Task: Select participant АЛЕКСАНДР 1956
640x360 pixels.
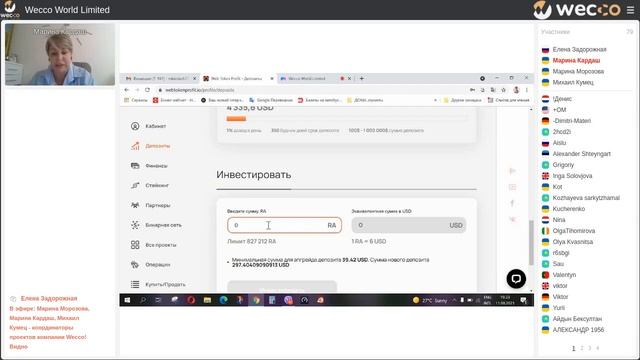Action: [578, 330]
